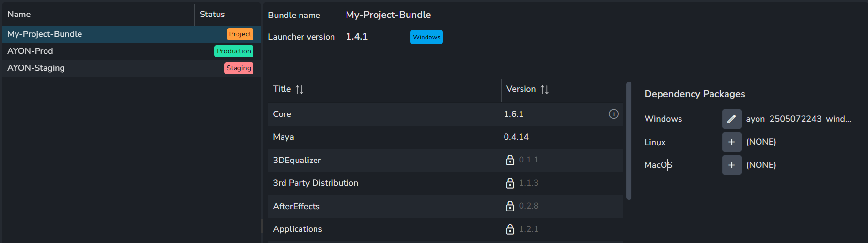Select the AYON-Staging bundle
Screen dimensions: 868x243
pyautogui.click(x=36, y=68)
